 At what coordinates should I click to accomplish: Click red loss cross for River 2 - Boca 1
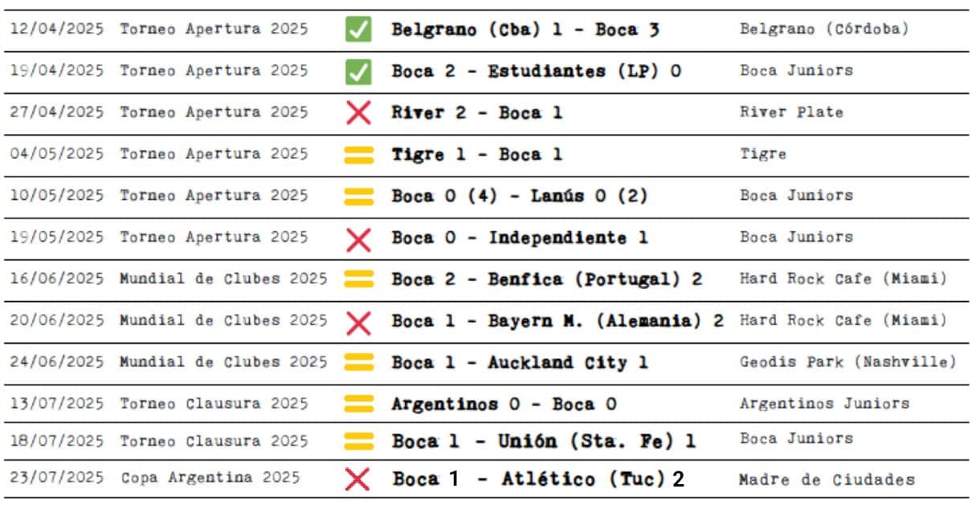(358, 113)
